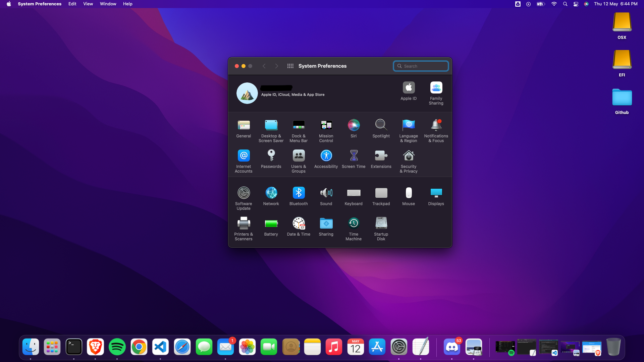
Task: Open the Bluetooth preference pane
Action: click(x=299, y=193)
